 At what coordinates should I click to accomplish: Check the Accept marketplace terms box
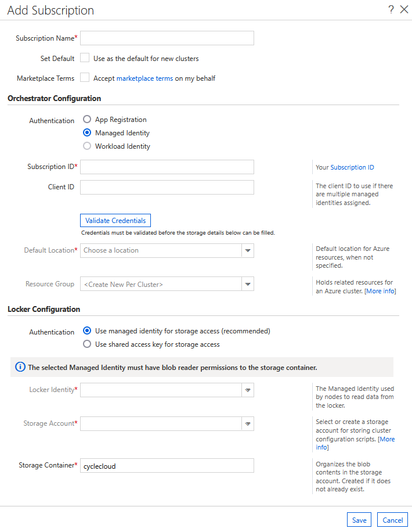[x=85, y=78]
